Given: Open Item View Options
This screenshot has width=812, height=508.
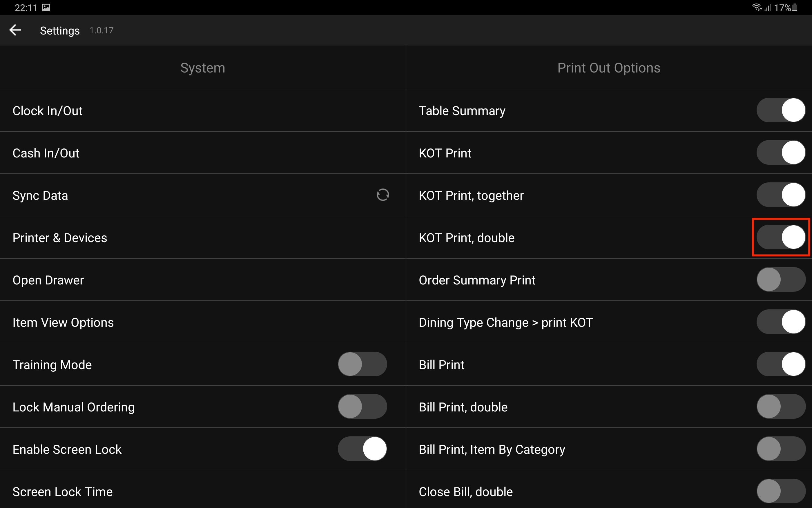Looking at the screenshot, I should click(x=63, y=322).
